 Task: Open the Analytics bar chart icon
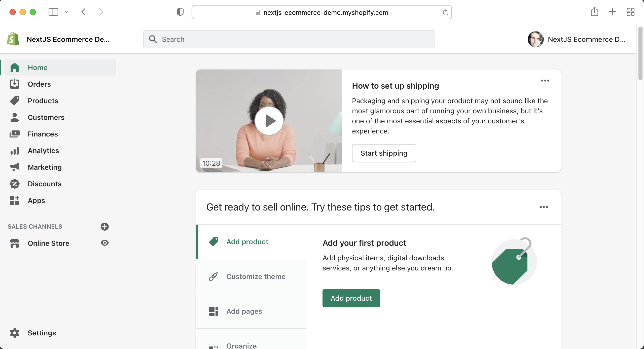pyautogui.click(x=15, y=151)
